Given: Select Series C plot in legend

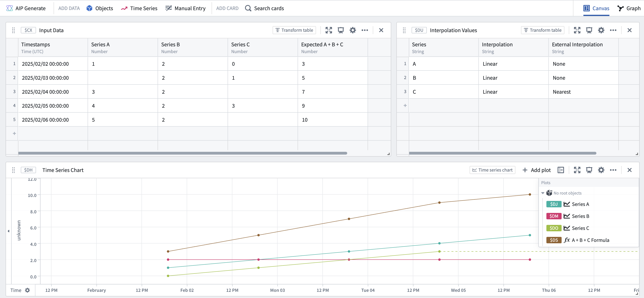Looking at the screenshot, I should 568,228.
